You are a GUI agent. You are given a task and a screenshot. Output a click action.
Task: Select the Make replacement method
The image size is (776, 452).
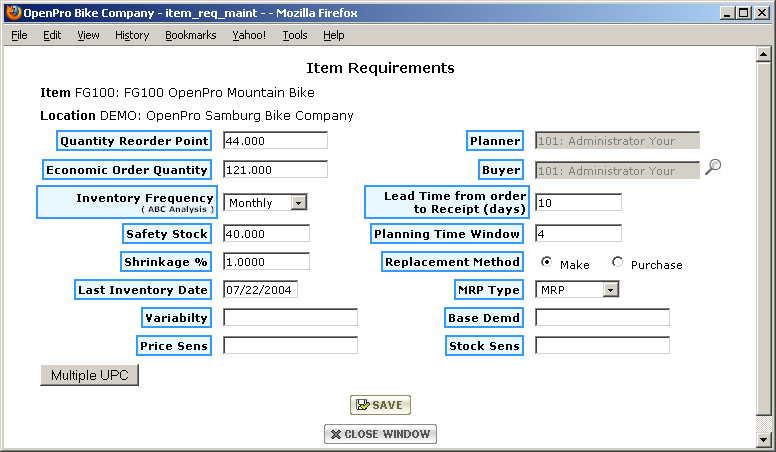547,262
